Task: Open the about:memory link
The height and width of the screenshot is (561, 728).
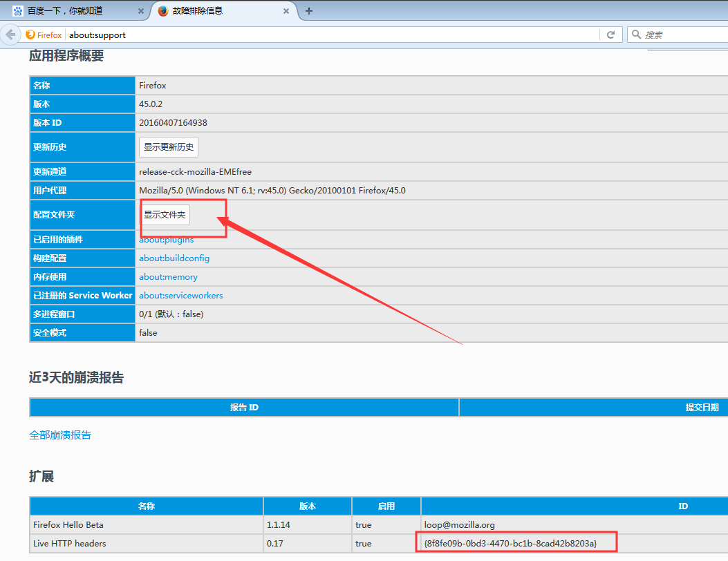Action: [168, 276]
